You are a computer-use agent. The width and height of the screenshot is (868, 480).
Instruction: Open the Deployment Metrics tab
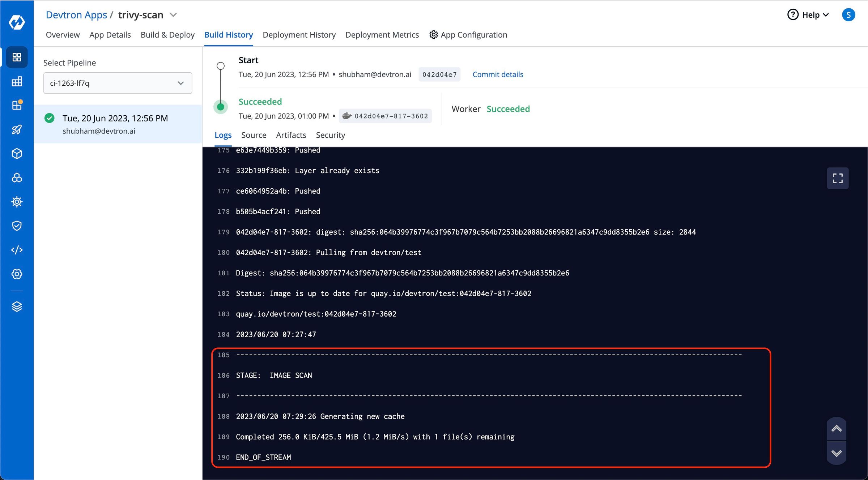pyautogui.click(x=382, y=35)
